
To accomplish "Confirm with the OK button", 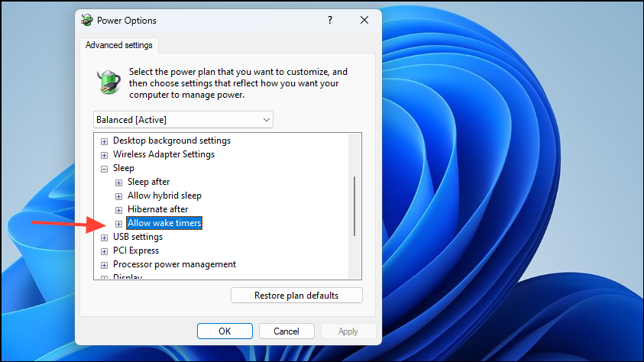I will [x=225, y=331].
